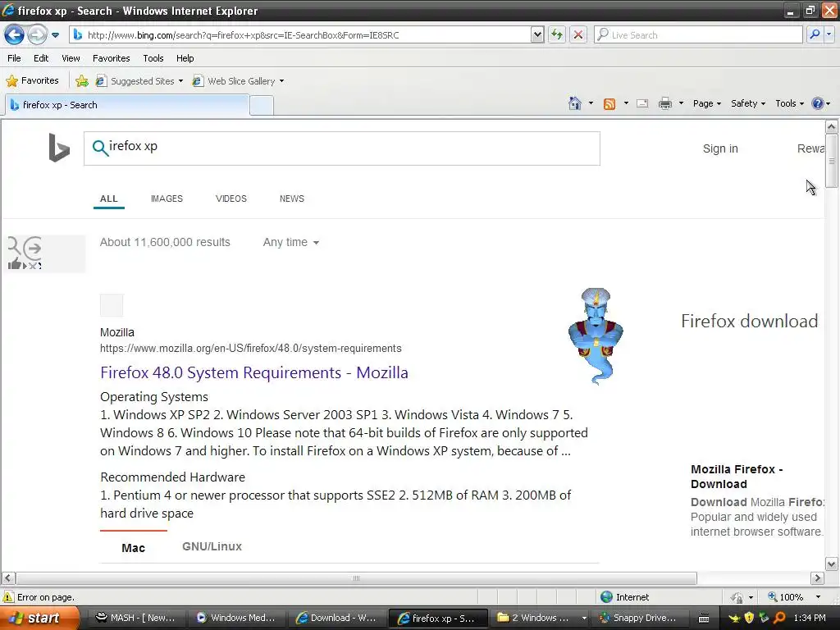Select the Mac tab in result
The width and height of the screenshot is (840, 630).
point(134,547)
